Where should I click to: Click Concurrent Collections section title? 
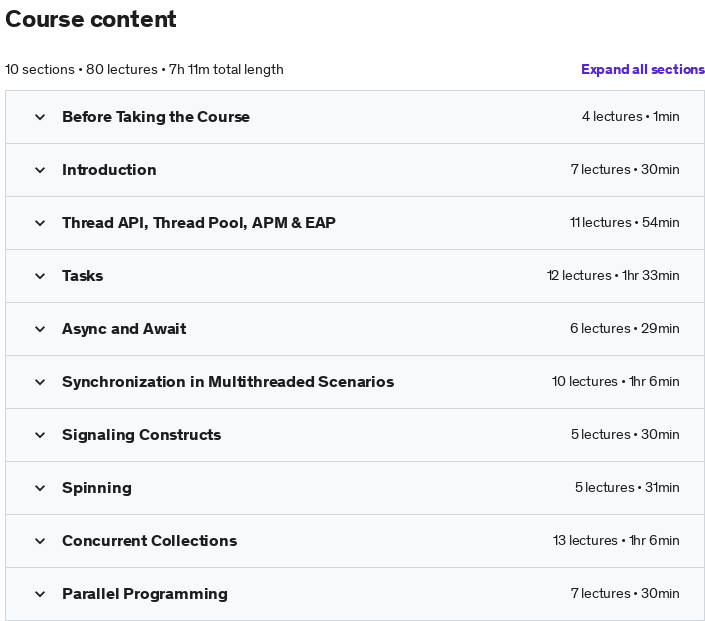pos(149,541)
